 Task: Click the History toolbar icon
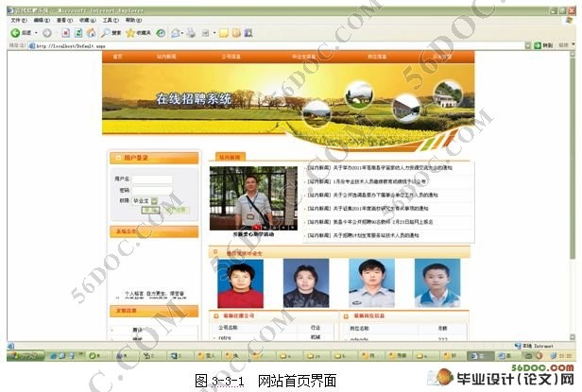pyautogui.click(x=159, y=31)
